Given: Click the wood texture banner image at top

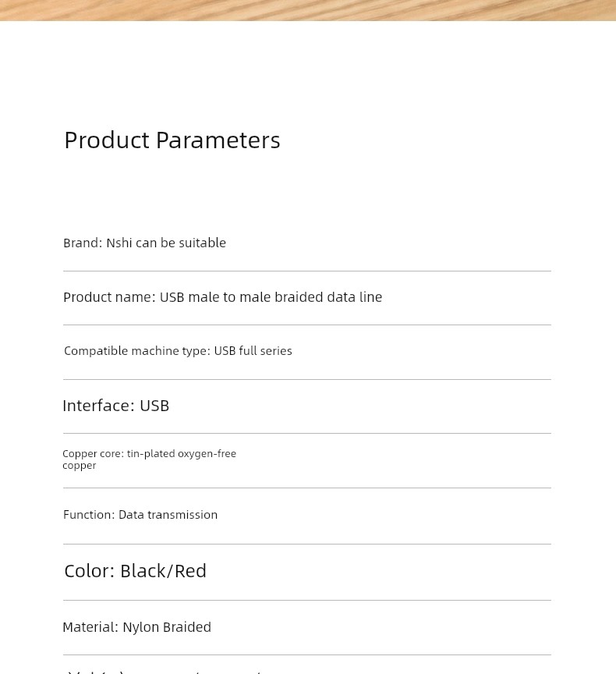Looking at the screenshot, I should (308, 10).
